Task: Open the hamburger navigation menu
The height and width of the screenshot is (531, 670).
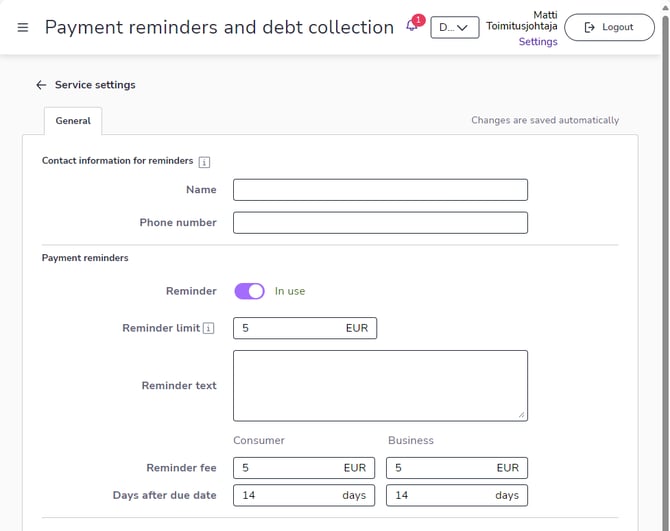Action: point(23,27)
